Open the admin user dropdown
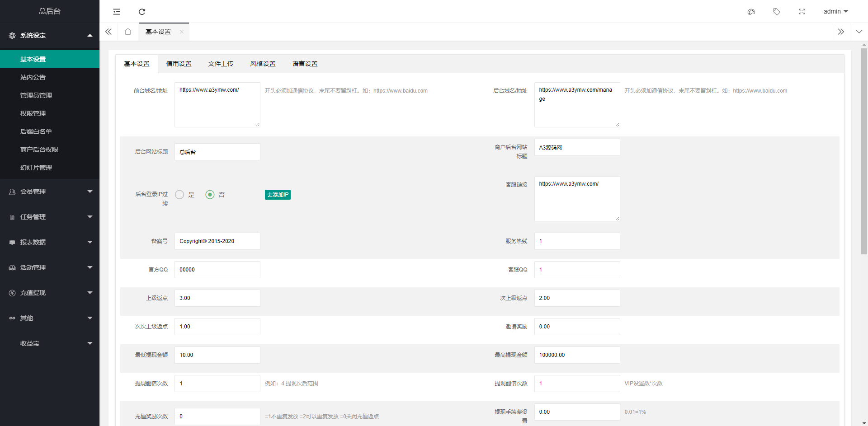Image resolution: width=868 pixels, height=426 pixels. point(835,11)
